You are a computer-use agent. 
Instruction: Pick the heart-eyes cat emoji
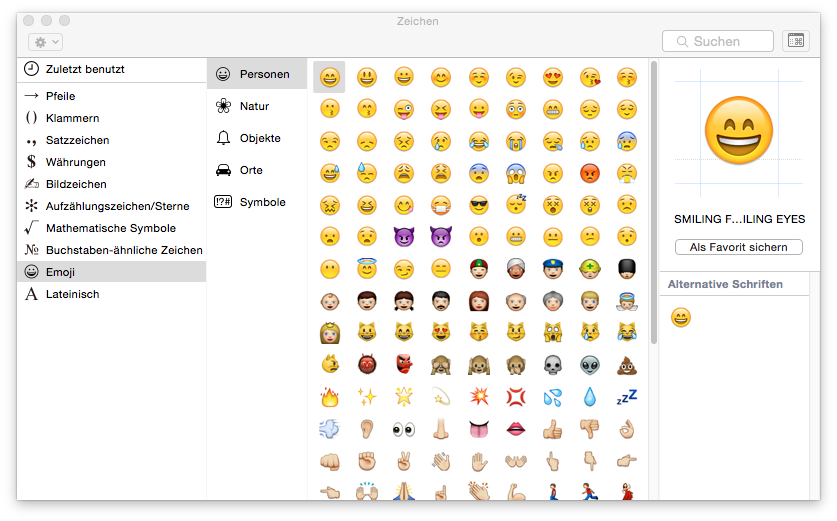[441, 333]
